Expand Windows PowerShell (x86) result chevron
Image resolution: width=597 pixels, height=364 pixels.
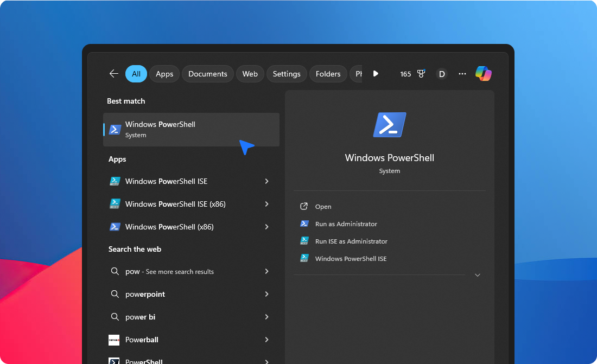266,227
